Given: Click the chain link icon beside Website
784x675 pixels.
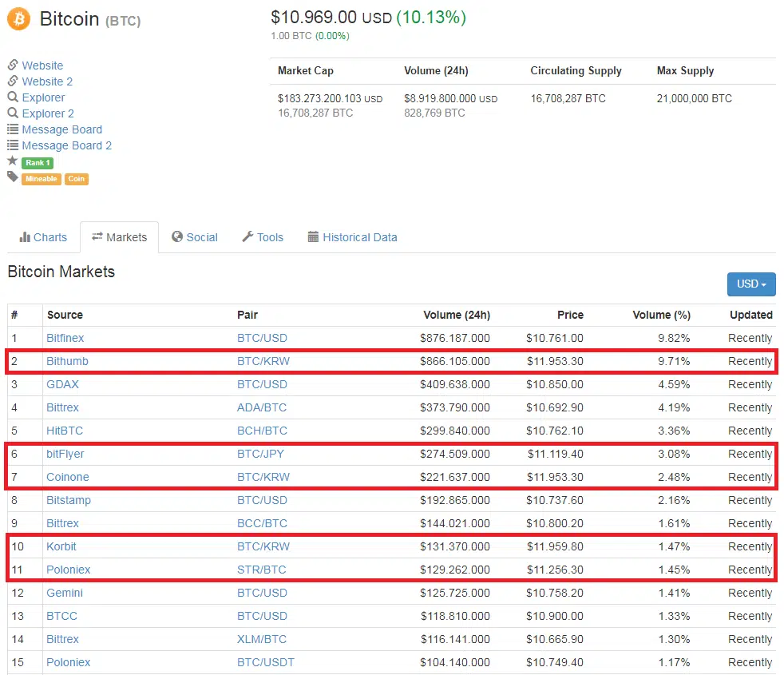Looking at the screenshot, I should coord(13,65).
